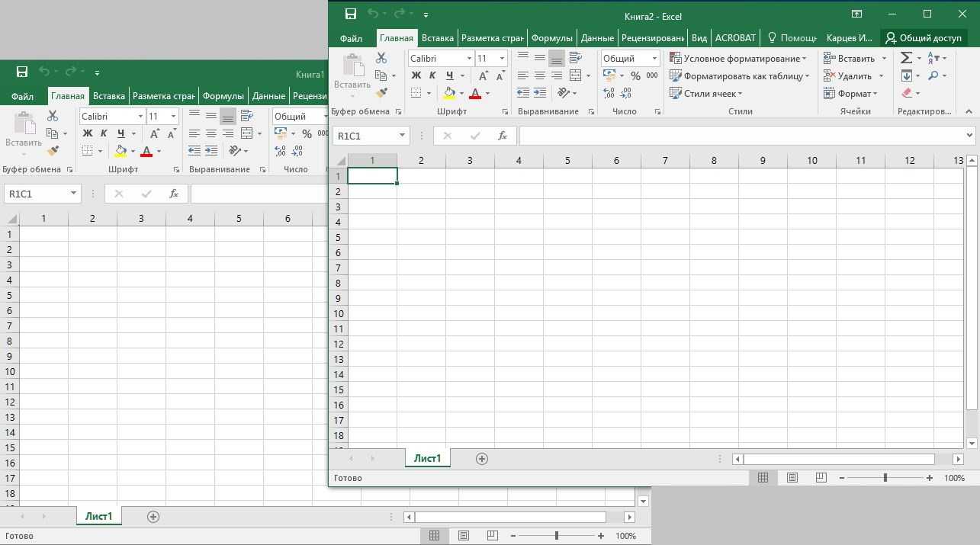The height and width of the screenshot is (545, 980).
Task: Switch to Вставка tab in Книга2
Action: point(438,37)
